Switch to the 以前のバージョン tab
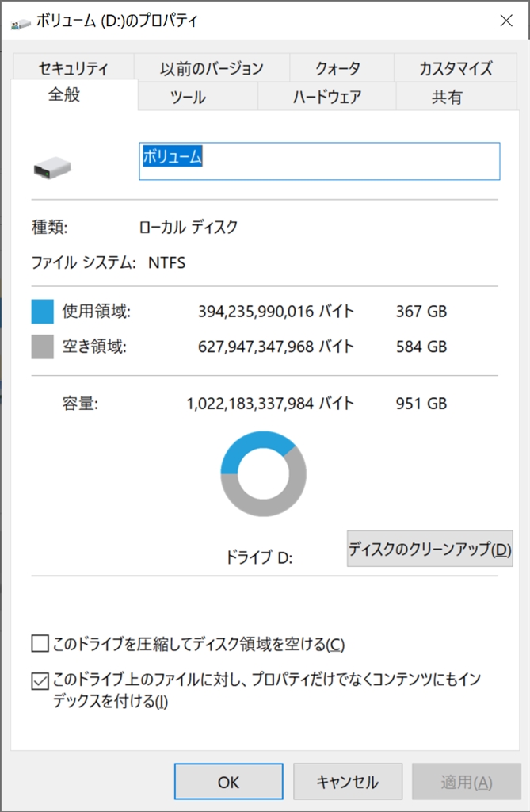This screenshot has height=812, width=530. click(x=212, y=68)
